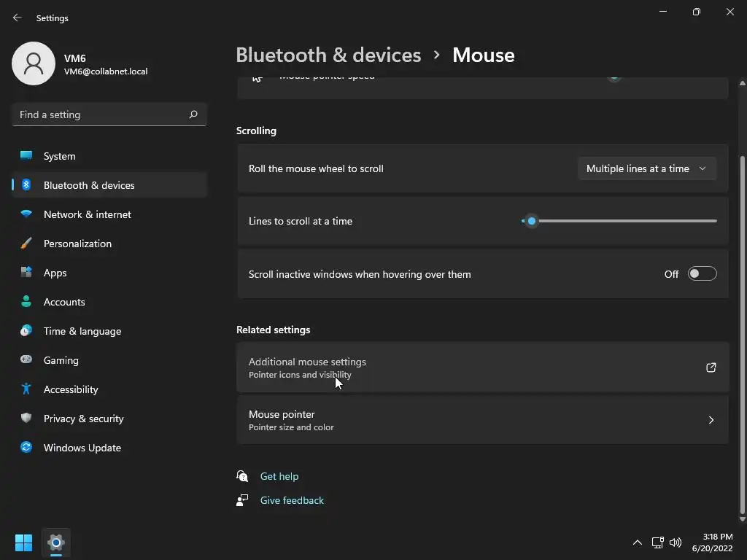Click the search magnifier icon
The height and width of the screenshot is (560, 747).
click(193, 114)
